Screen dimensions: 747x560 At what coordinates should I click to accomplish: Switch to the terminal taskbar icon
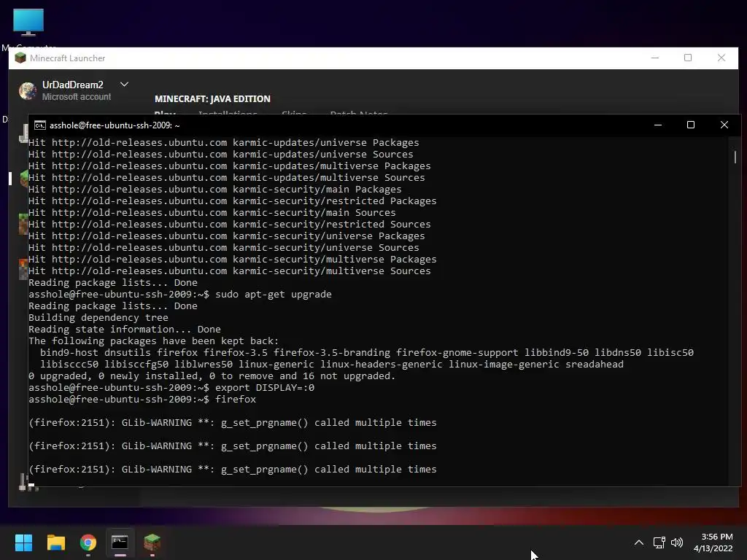[x=120, y=542]
